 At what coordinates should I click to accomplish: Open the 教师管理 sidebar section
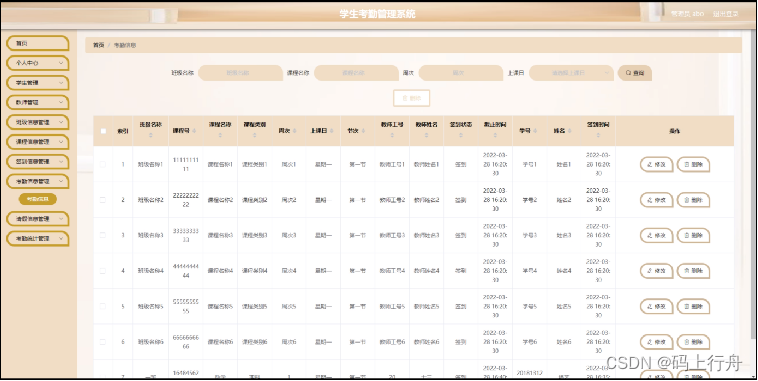pos(38,103)
